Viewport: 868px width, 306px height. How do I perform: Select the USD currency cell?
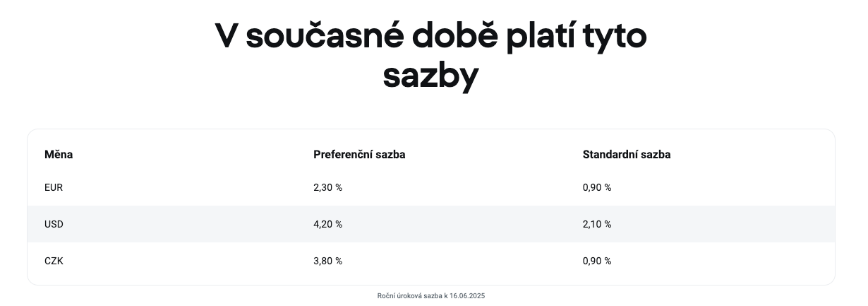click(x=54, y=224)
